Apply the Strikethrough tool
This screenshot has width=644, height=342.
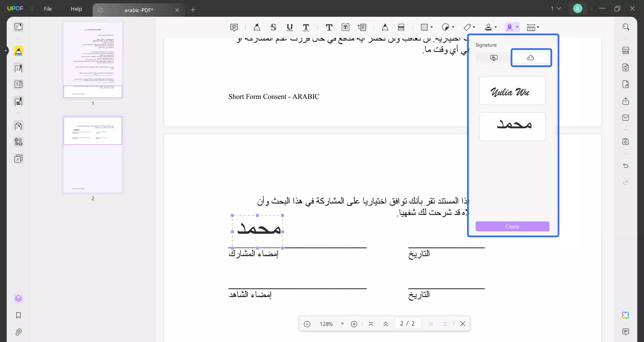point(274,27)
